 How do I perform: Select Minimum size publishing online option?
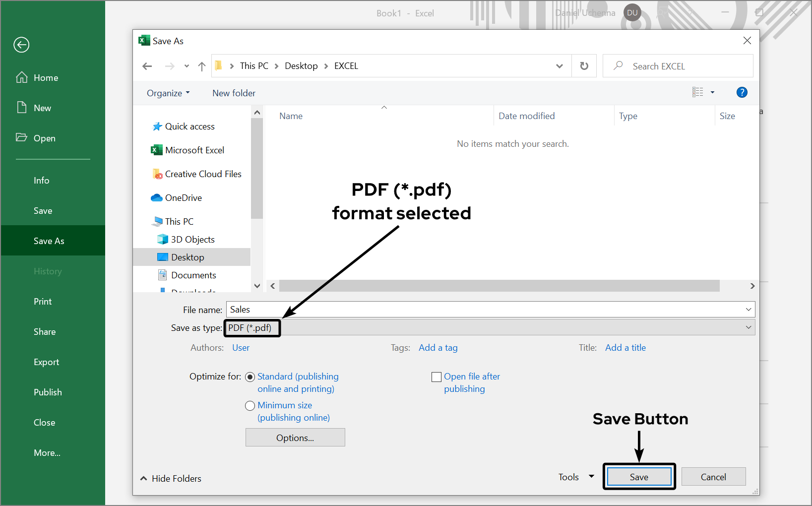click(250, 405)
